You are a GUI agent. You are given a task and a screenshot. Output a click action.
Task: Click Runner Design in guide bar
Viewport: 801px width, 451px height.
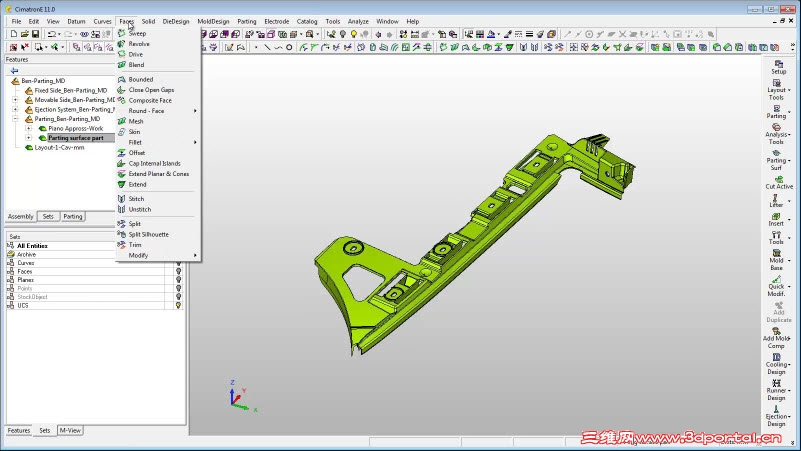point(776,390)
